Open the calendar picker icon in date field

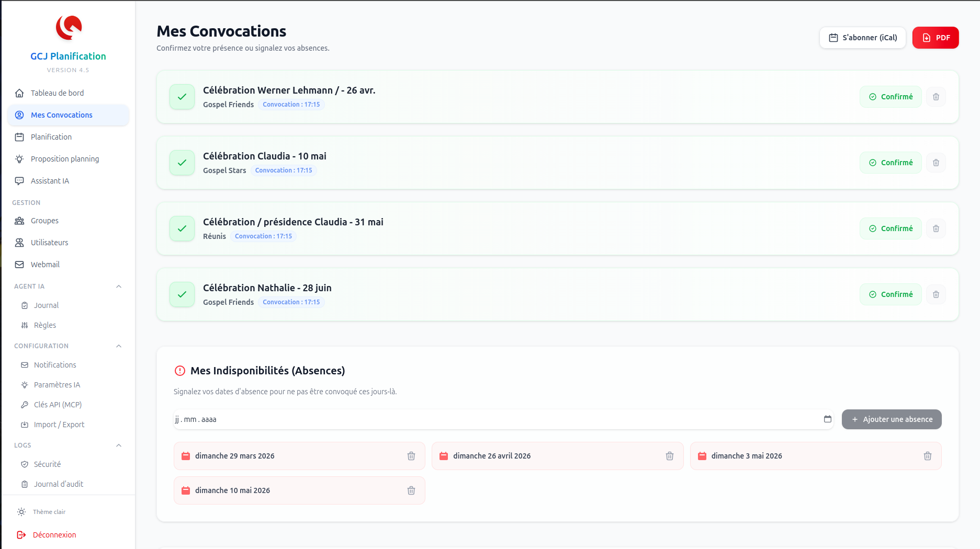827,419
